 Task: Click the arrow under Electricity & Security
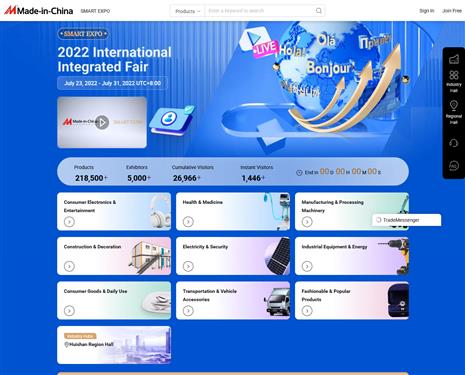(188, 266)
